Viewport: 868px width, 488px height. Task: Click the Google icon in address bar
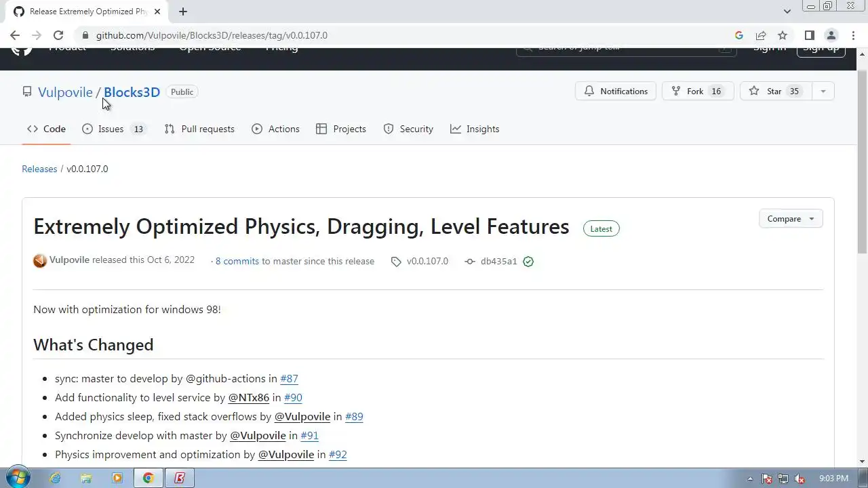pos(739,35)
